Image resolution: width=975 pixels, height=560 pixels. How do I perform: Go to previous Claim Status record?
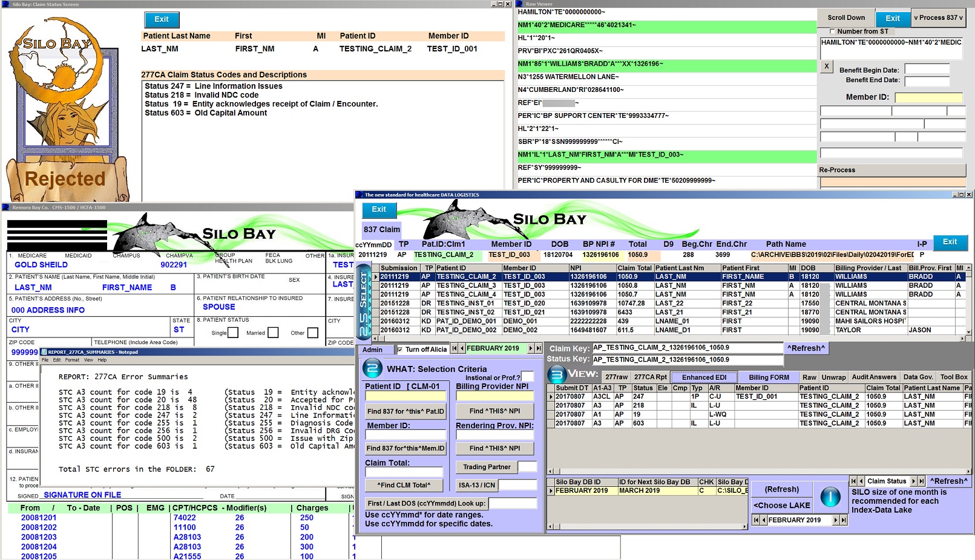click(x=861, y=481)
